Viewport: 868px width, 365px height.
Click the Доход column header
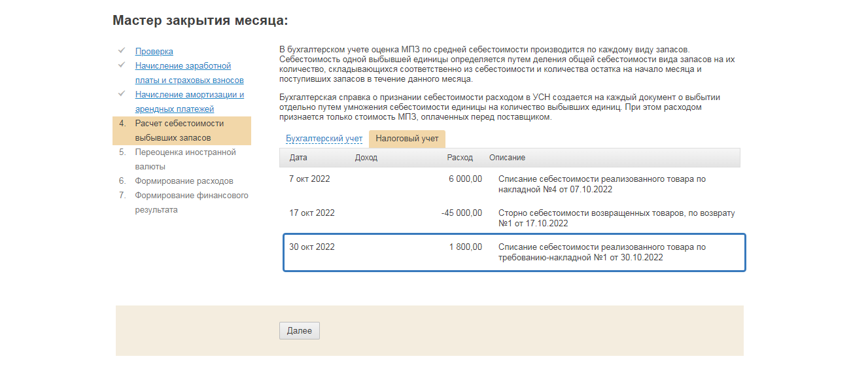pyautogui.click(x=366, y=158)
